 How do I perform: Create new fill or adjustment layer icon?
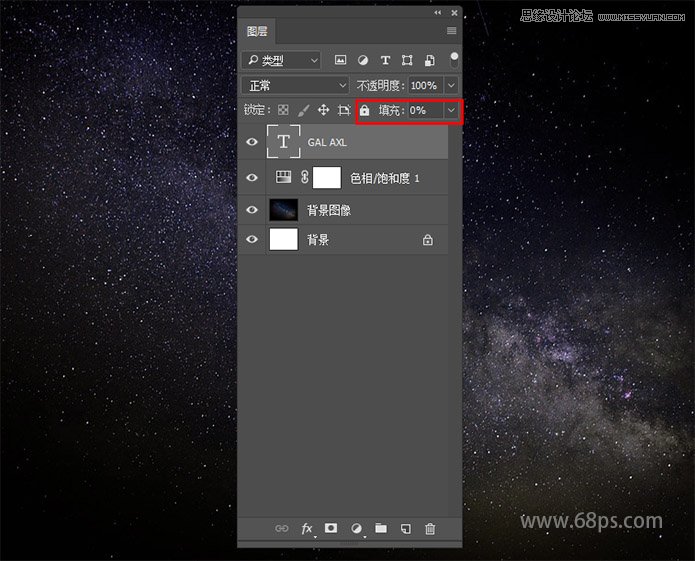coord(356,528)
